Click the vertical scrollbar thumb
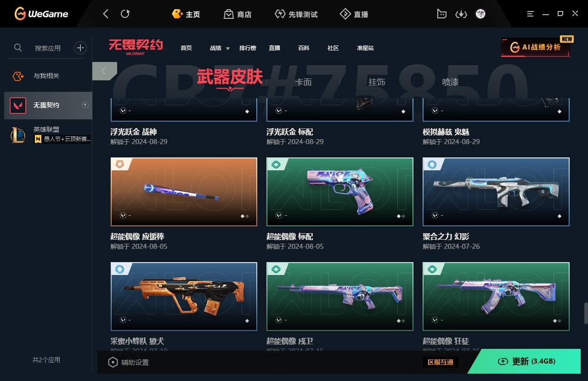This screenshot has height=381, width=588. (586, 314)
